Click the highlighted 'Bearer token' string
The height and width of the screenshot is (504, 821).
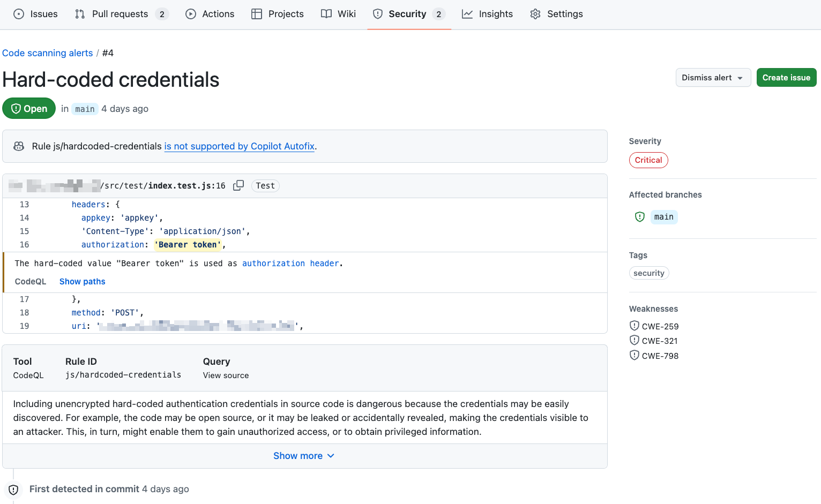pyautogui.click(x=188, y=245)
